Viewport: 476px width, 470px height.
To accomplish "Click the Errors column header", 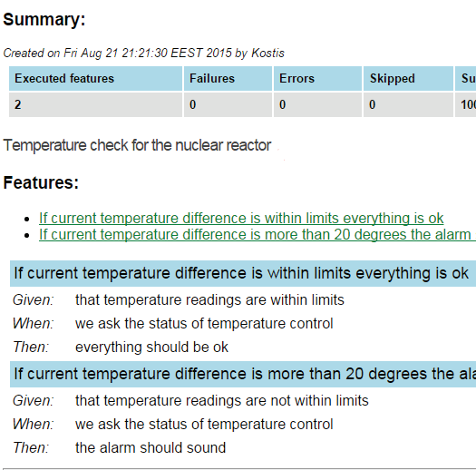I will coord(317,79).
